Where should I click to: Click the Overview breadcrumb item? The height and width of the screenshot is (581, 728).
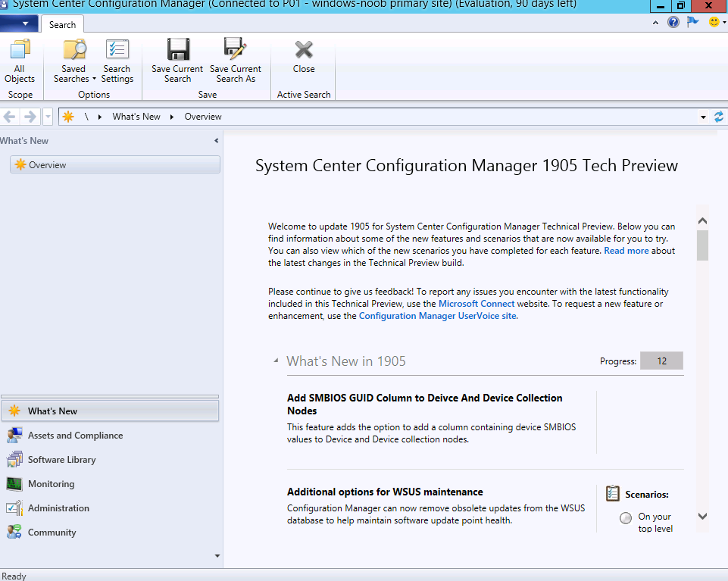click(x=203, y=117)
